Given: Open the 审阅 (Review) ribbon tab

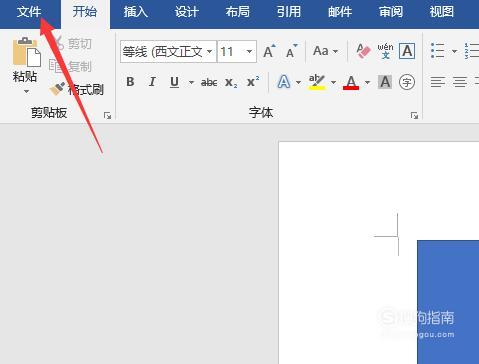Looking at the screenshot, I should [391, 12].
